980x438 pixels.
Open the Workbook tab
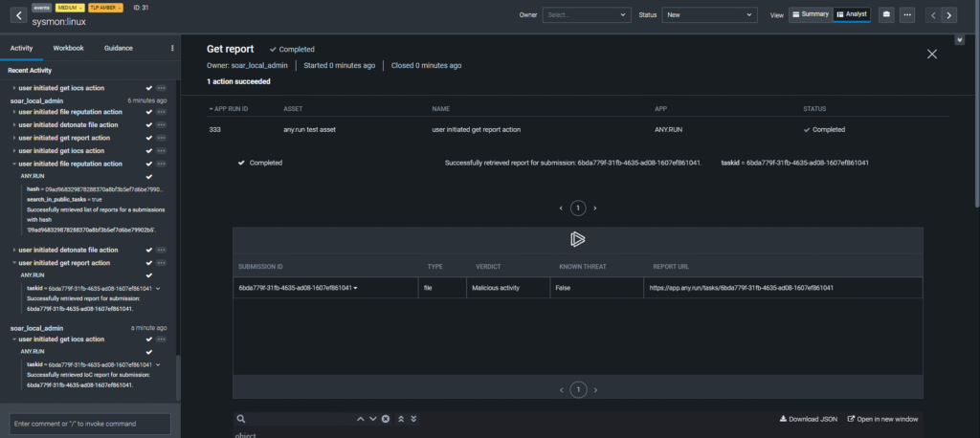click(x=68, y=48)
